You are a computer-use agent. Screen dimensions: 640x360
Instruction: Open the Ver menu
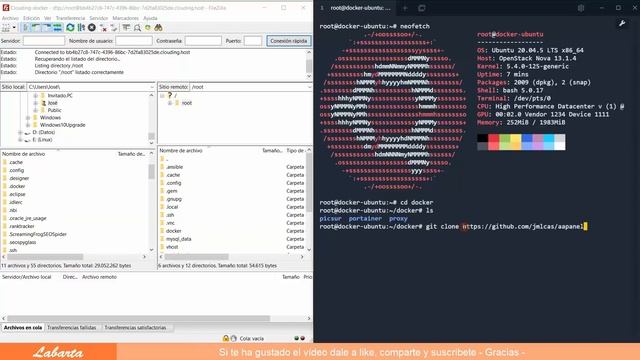tap(48, 18)
